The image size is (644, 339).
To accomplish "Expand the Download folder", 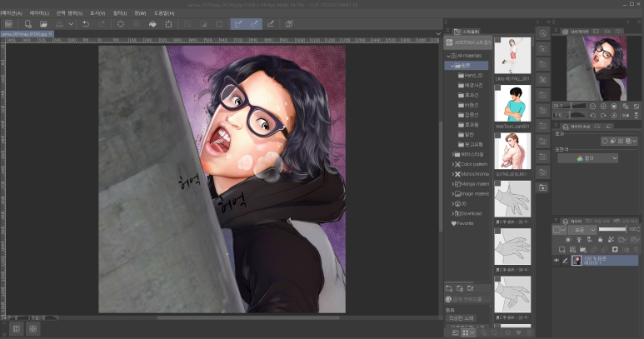I will [453, 213].
